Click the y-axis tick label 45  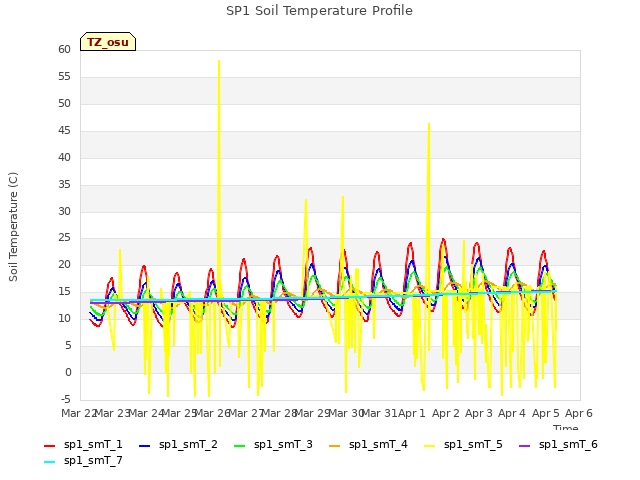click(64, 130)
